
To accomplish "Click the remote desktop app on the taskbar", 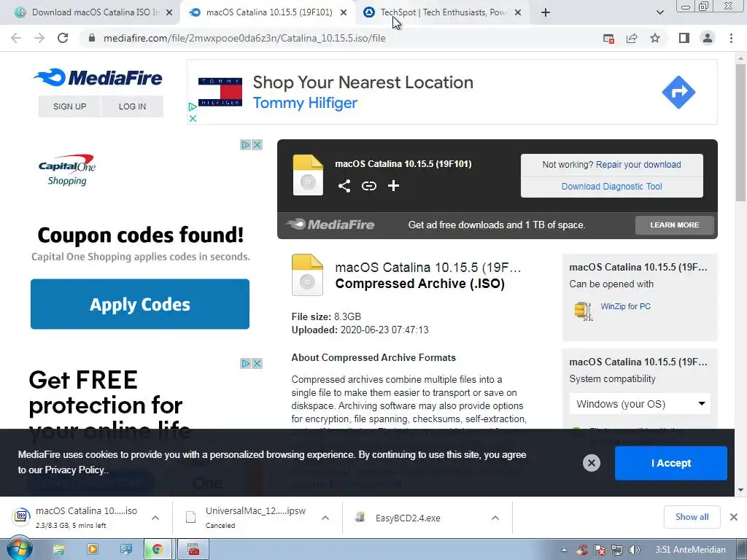I will (x=125, y=550).
